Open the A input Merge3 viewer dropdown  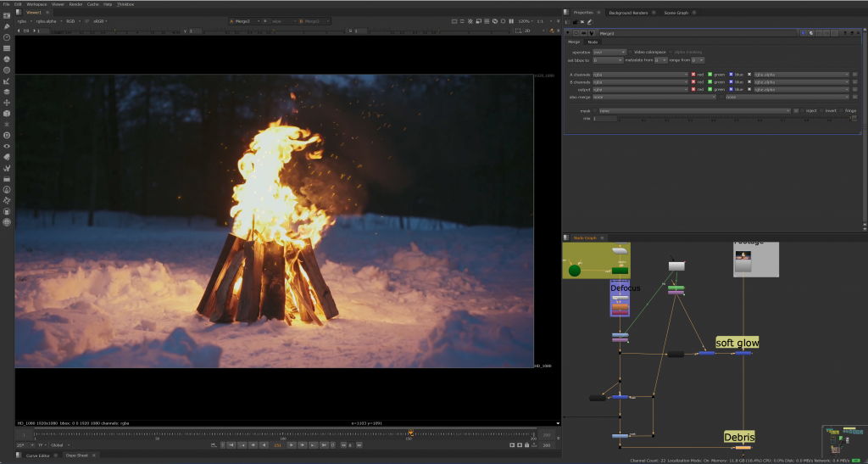244,21
